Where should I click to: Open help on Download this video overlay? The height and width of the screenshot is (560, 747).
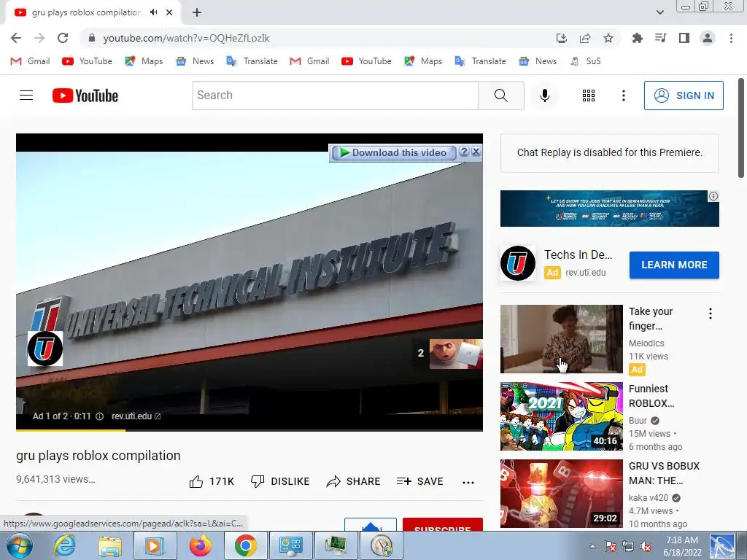(x=463, y=152)
